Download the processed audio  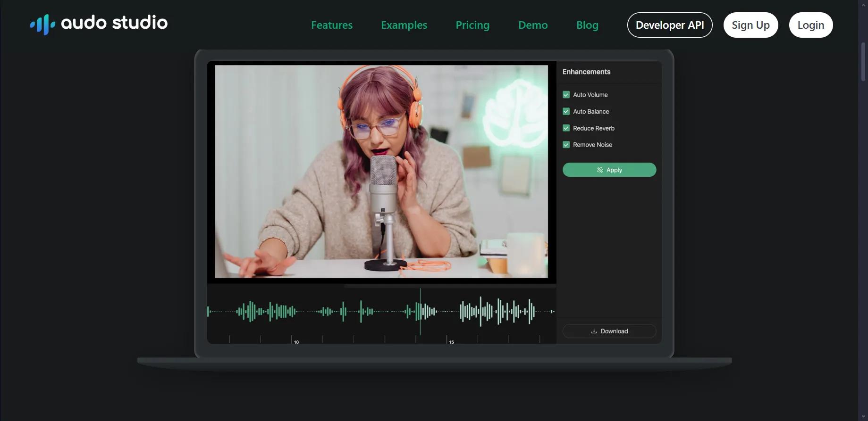(x=609, y=331)
